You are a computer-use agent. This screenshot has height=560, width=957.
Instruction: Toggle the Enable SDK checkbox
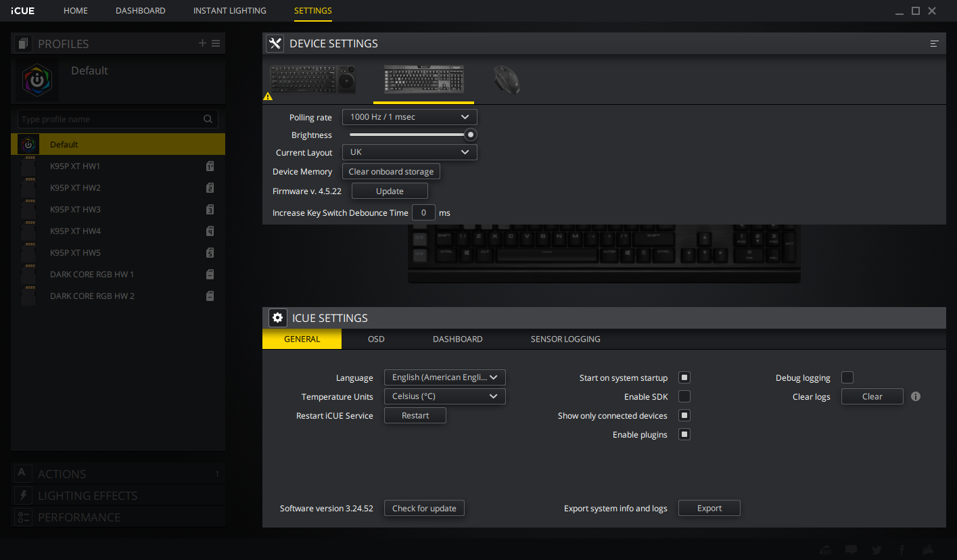point(684,396)
